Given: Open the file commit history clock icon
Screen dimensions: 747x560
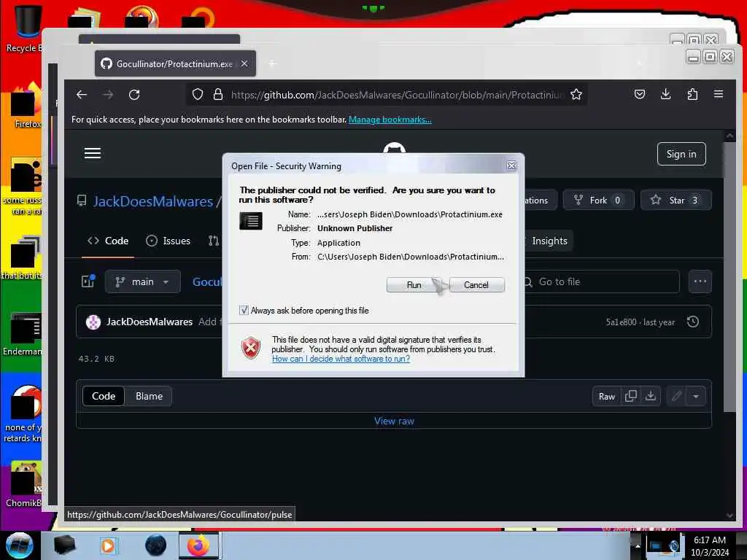Looking at the screenshot, I should pyautogui.click(x=693, y=322).
